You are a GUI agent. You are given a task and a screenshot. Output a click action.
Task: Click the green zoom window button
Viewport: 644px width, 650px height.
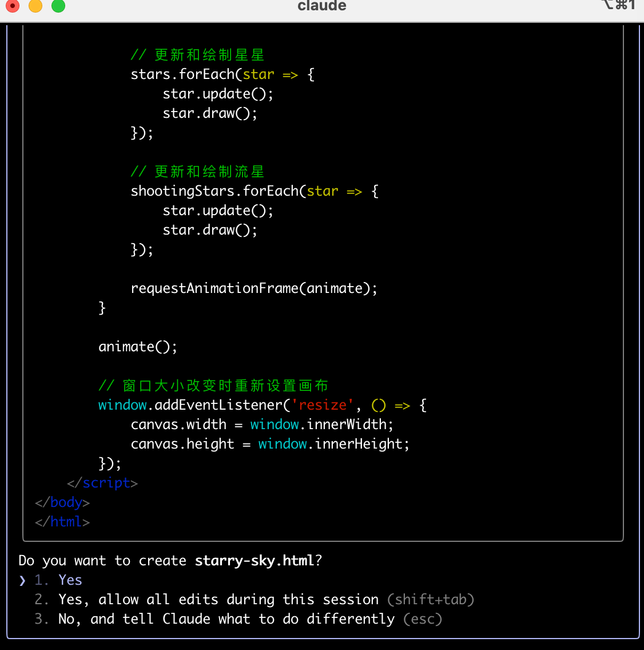coord(58,6)
